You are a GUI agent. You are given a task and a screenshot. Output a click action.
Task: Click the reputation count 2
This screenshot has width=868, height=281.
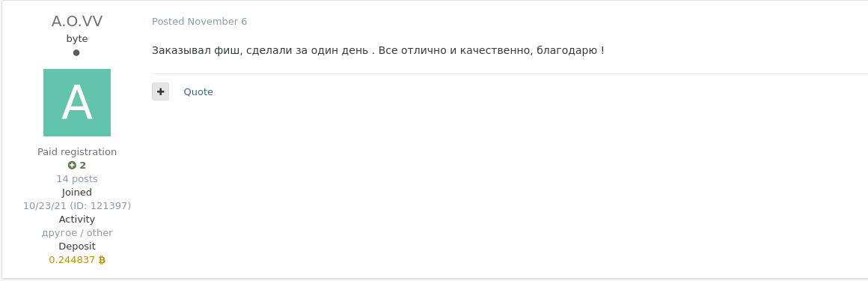point(82,165)
